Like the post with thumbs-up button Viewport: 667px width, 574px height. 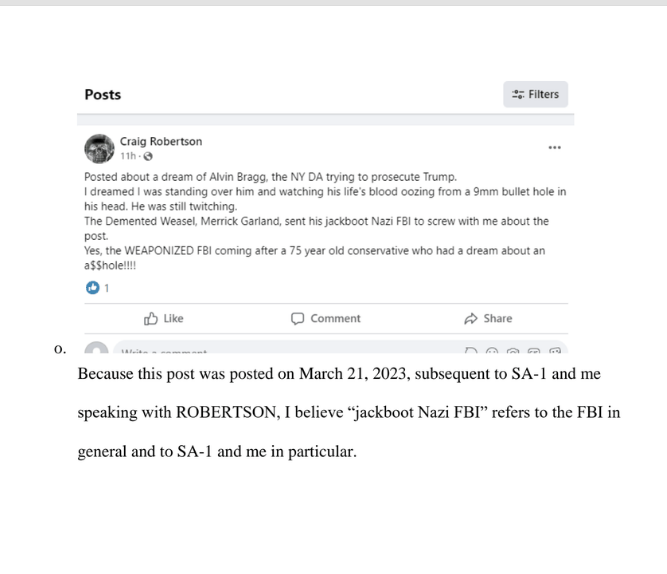(x=163, y=318)
